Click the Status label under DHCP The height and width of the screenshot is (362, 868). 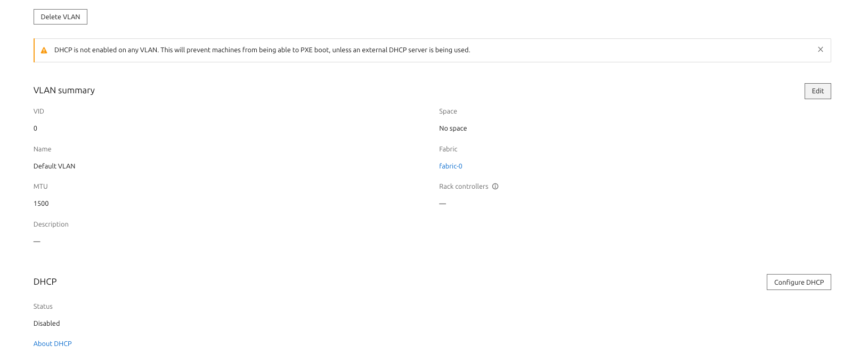pyautogui.click(x=43, y=307)
